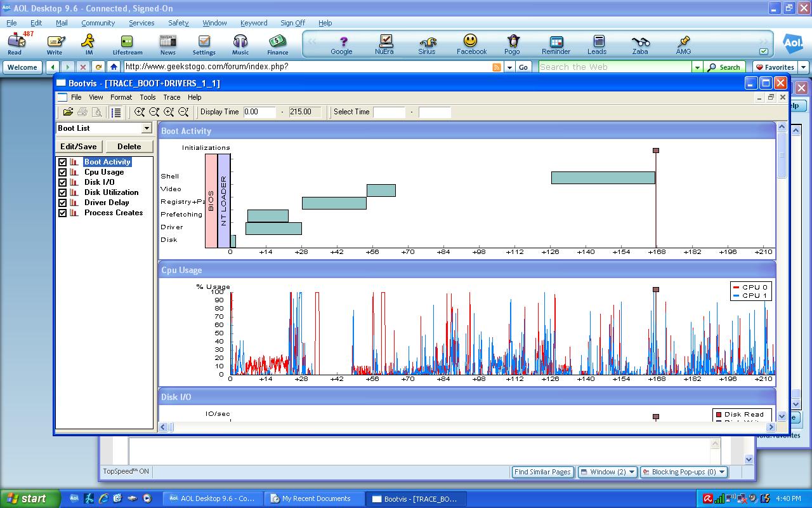
Task: Open the Bootvis Tools menu
Action: point(148,97)
